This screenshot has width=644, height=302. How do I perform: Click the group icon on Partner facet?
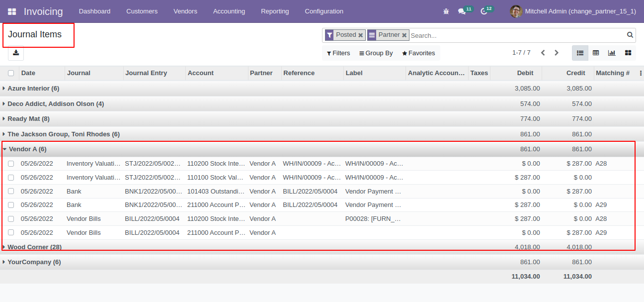pos(371,35)
